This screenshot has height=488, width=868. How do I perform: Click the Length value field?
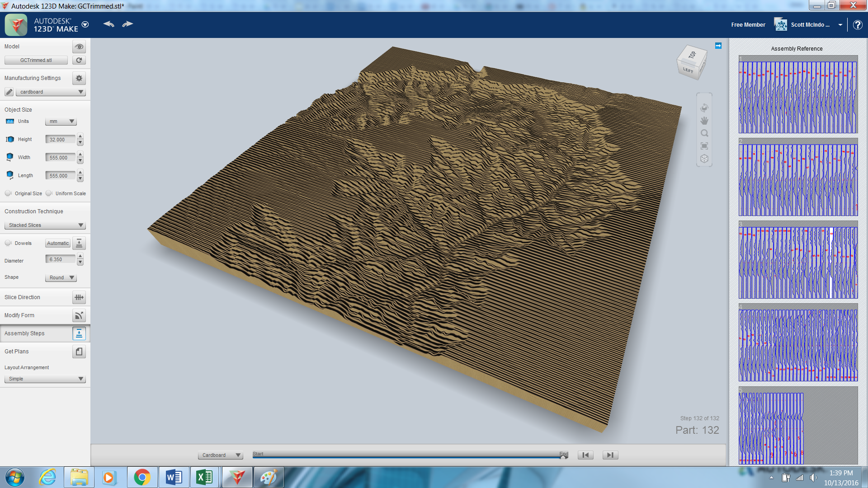[x=60, y=176]
